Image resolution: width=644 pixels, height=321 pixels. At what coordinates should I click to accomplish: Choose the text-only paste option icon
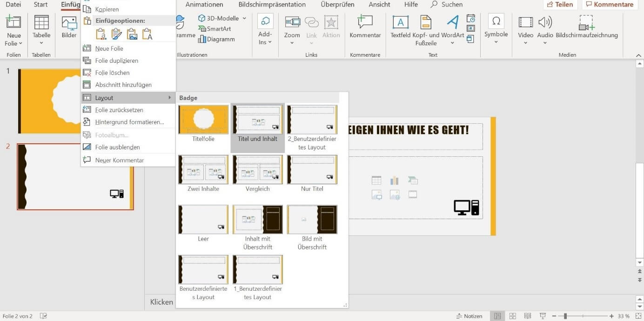point(148,34)
